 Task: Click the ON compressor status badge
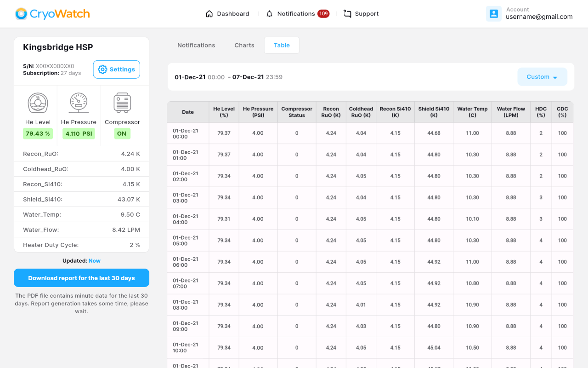[x=122, y=134]
